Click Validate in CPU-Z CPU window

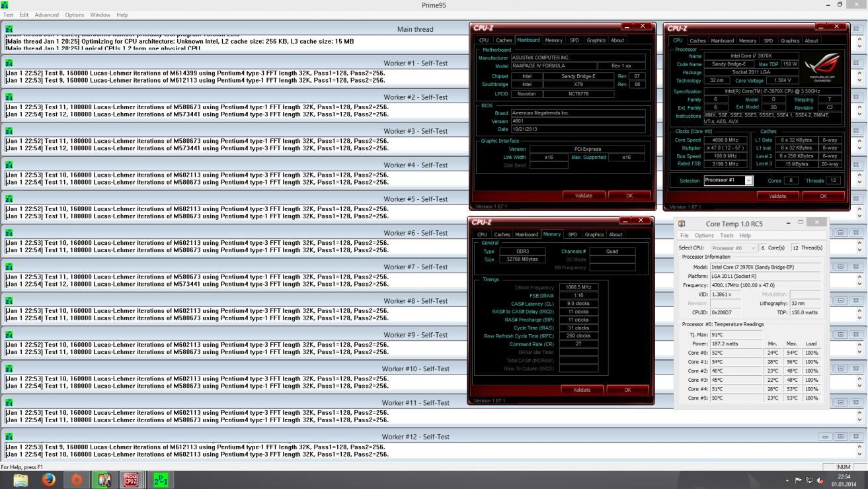coord(777,196)
